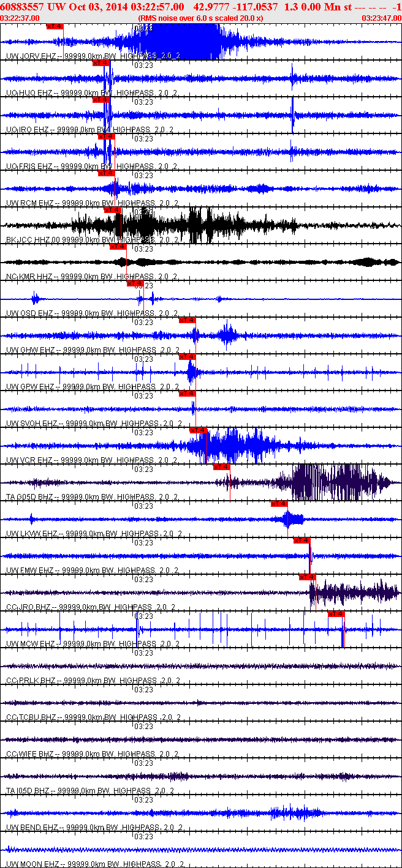402x868 pixels.
Task: Click the UW SVOH EHZ station label
Action: point(32,423)
